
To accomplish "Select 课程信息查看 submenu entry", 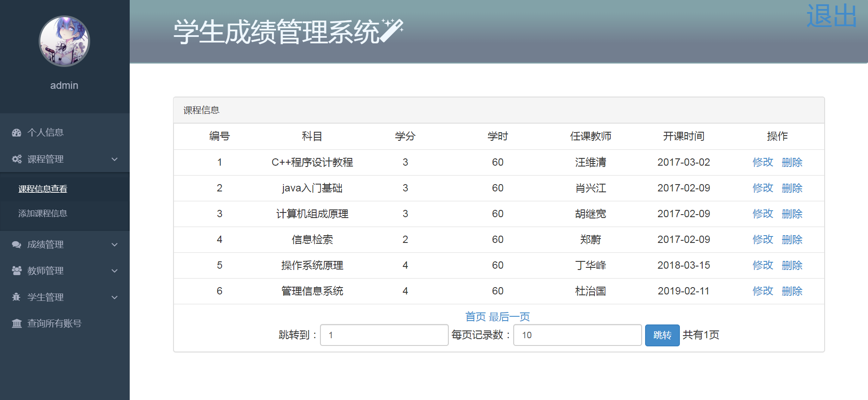I will tap(43, 189).
